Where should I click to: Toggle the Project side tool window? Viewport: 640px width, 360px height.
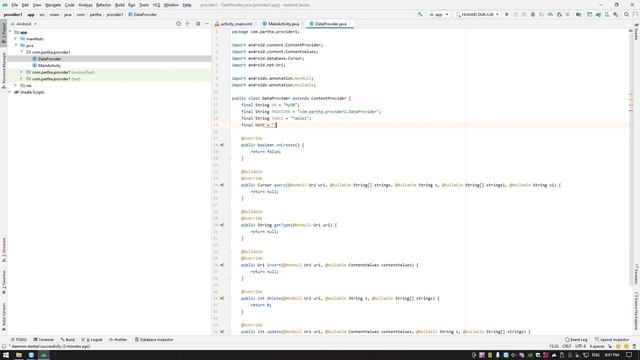click(4, 33)
